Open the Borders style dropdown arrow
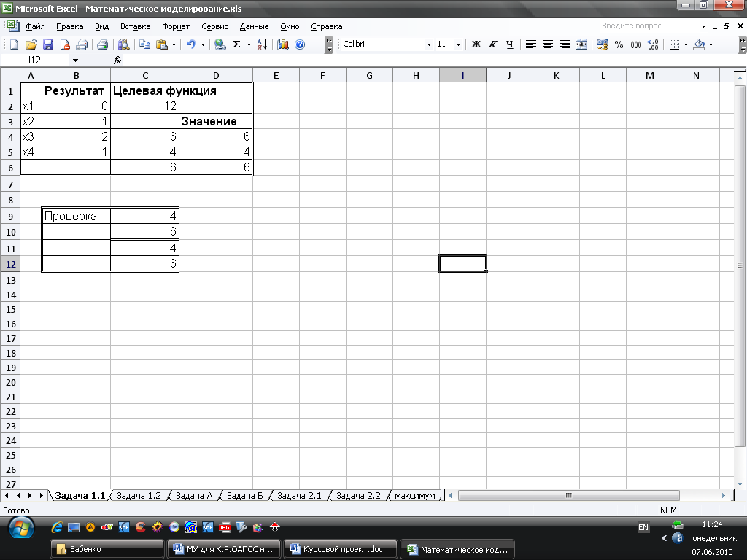The image size is (747, 560). (686, 44)
